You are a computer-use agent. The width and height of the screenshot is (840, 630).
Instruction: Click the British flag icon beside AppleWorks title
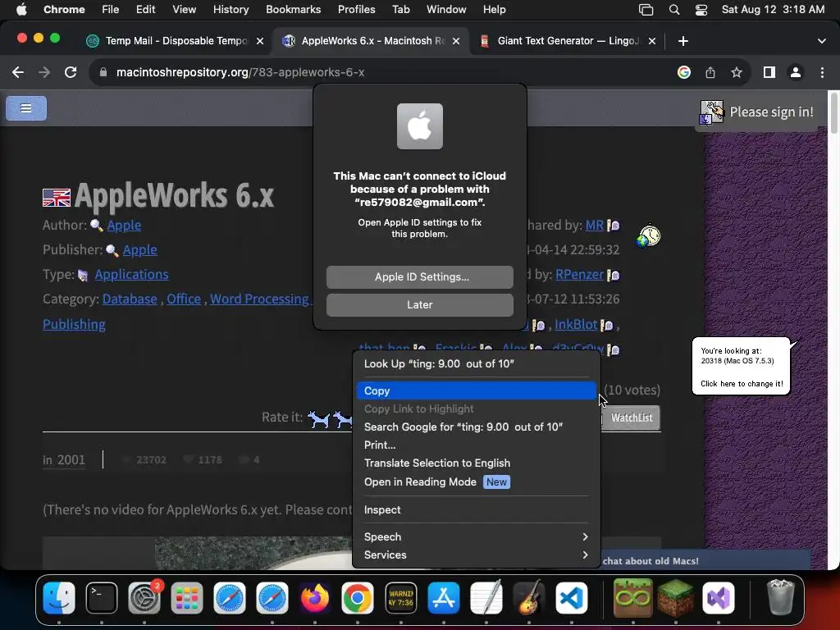point(57,198)
